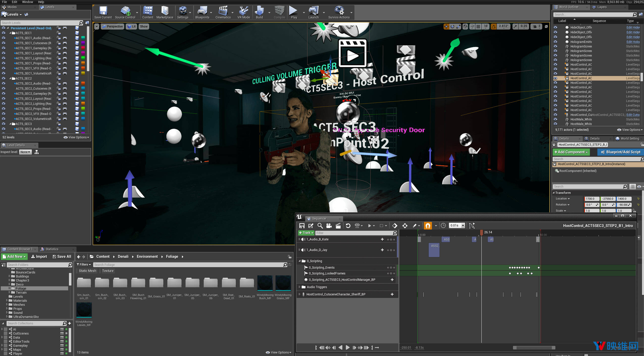Click the ACT5_SEC1_Cutscenes purple color swatch
This screenshot has height=356, width=644.
coord(83,43)
